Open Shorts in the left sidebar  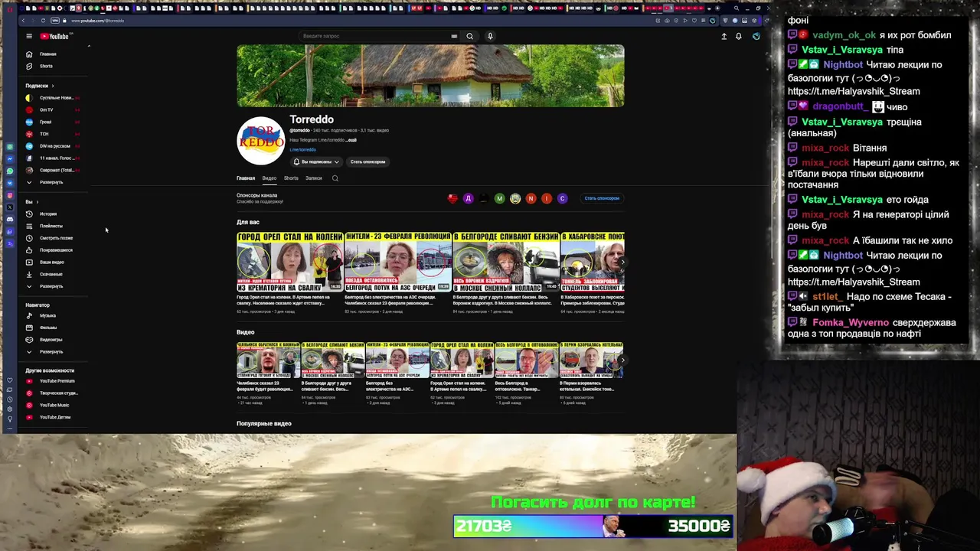click(46, 66)
